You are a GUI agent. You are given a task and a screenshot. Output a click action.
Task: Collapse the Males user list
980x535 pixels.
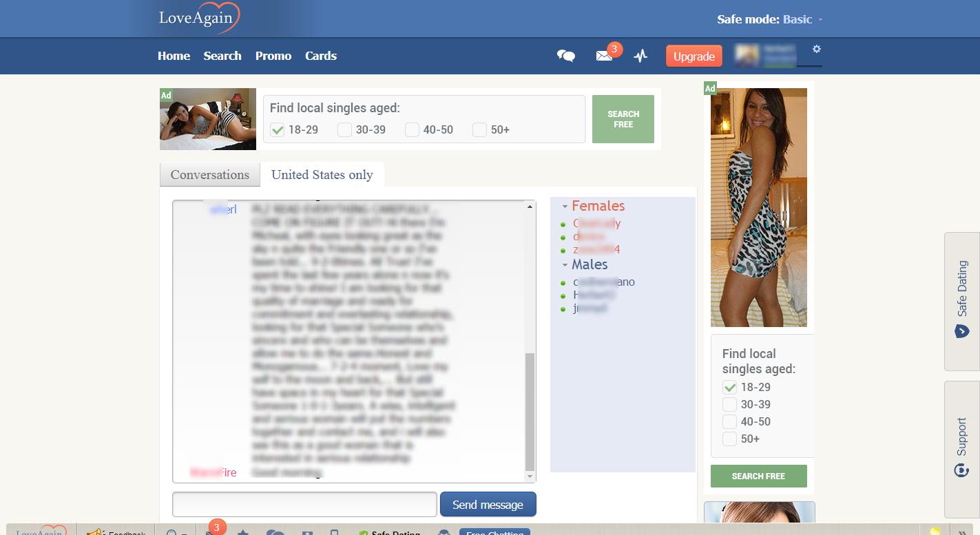click(565, 264)
